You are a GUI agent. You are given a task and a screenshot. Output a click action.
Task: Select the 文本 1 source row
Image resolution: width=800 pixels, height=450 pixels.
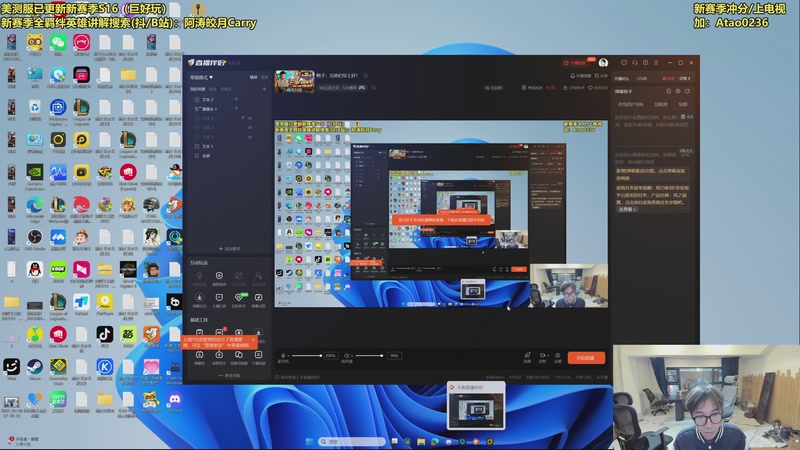pos(230,146)
